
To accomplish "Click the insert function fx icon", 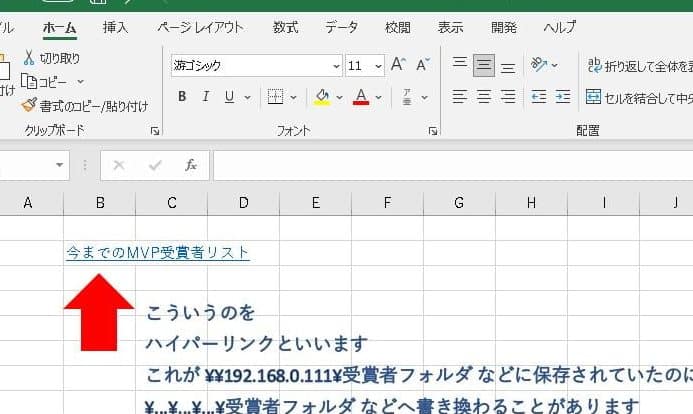I will pos(190,165).
